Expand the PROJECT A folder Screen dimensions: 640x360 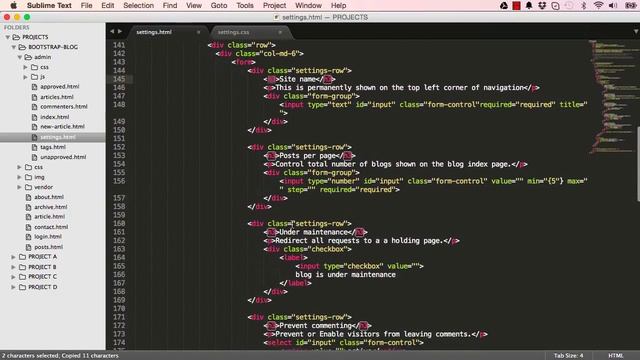pyautogui.click(x=13, y=257)
